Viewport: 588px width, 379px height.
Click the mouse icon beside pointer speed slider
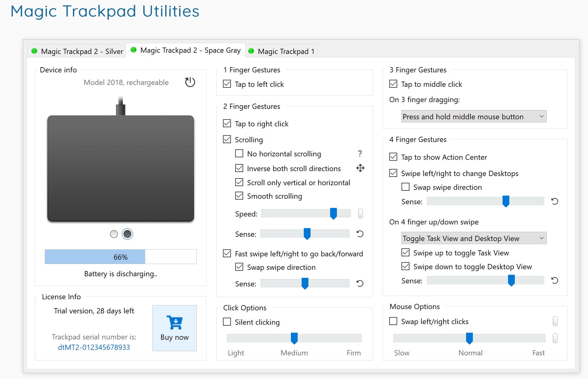pos(555,338)
